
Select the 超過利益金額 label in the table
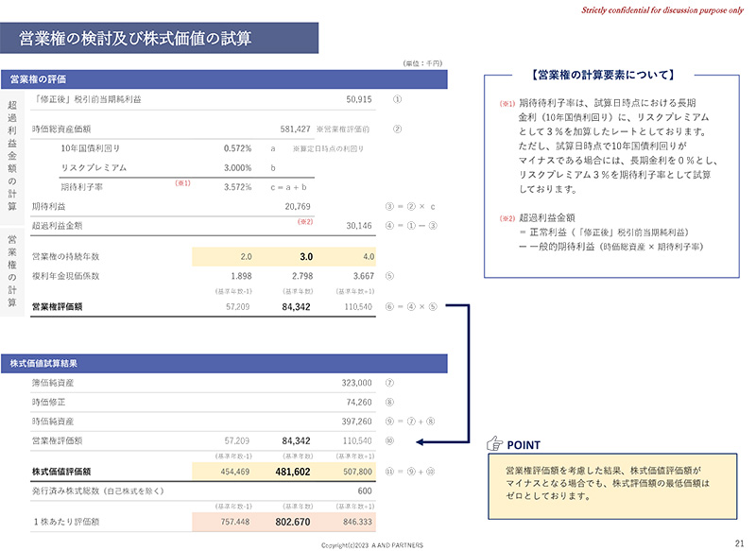[x=57, y=226]
